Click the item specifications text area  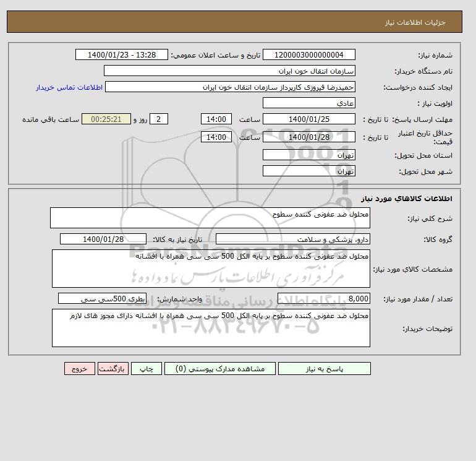click(211, 269)
